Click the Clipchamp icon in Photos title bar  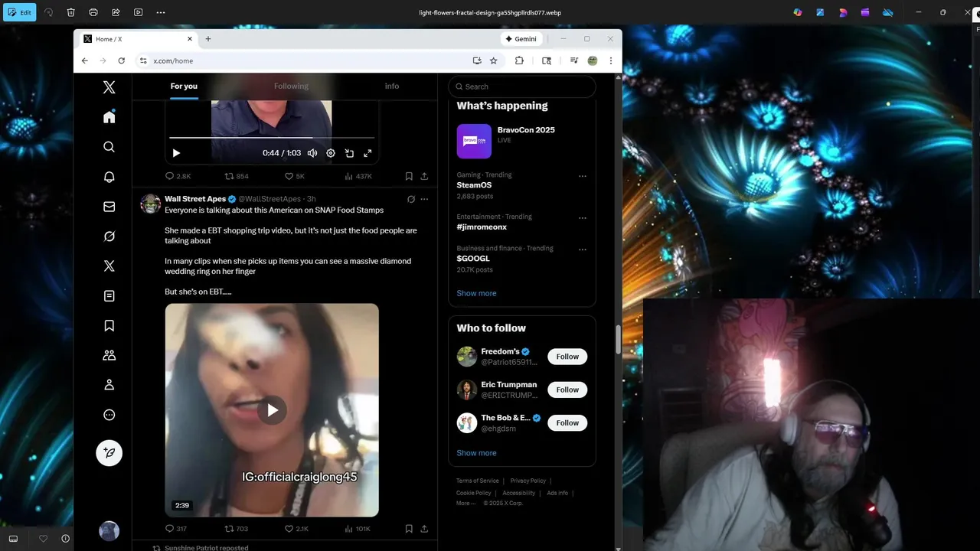point(865,12)
